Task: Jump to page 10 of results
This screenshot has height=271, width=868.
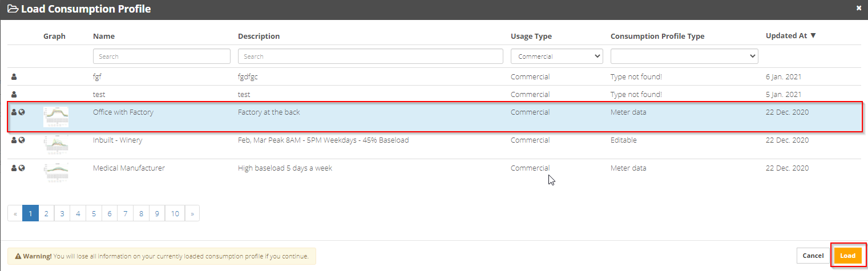Action: tap(175, 213)
